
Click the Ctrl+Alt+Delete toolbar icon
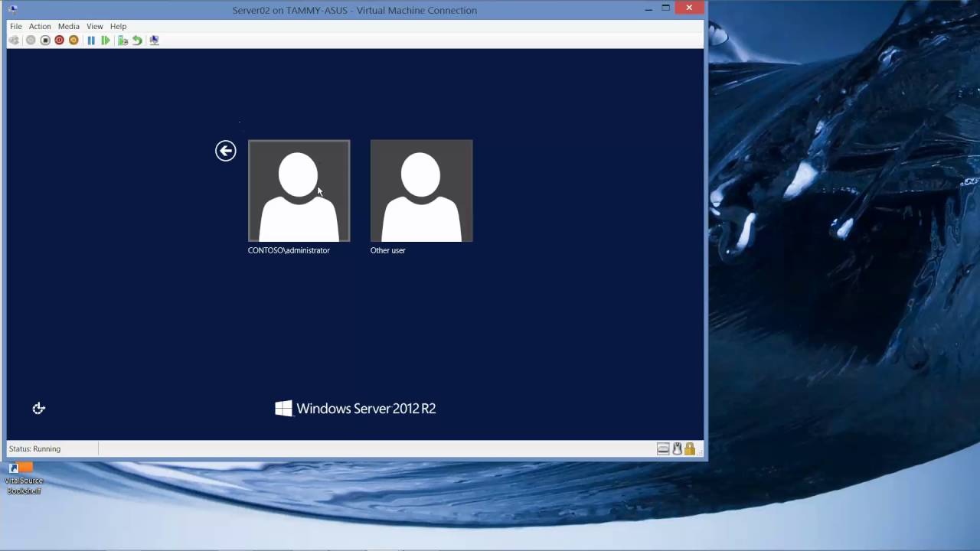coord(14,41)
